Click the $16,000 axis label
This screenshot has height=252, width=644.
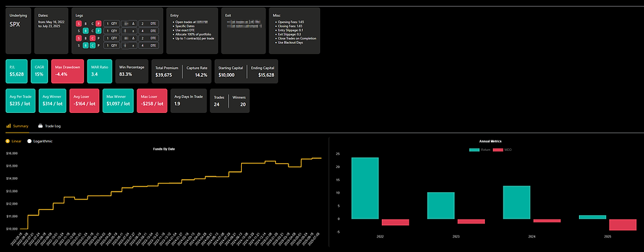pyautogui.click(x=12, y=154)
